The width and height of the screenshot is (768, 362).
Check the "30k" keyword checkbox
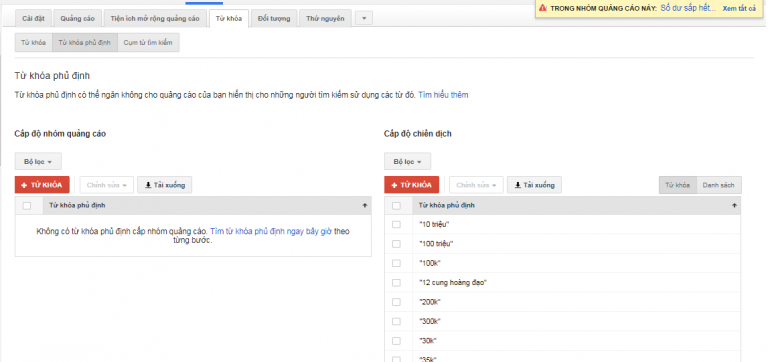click(x=396, y=340)
